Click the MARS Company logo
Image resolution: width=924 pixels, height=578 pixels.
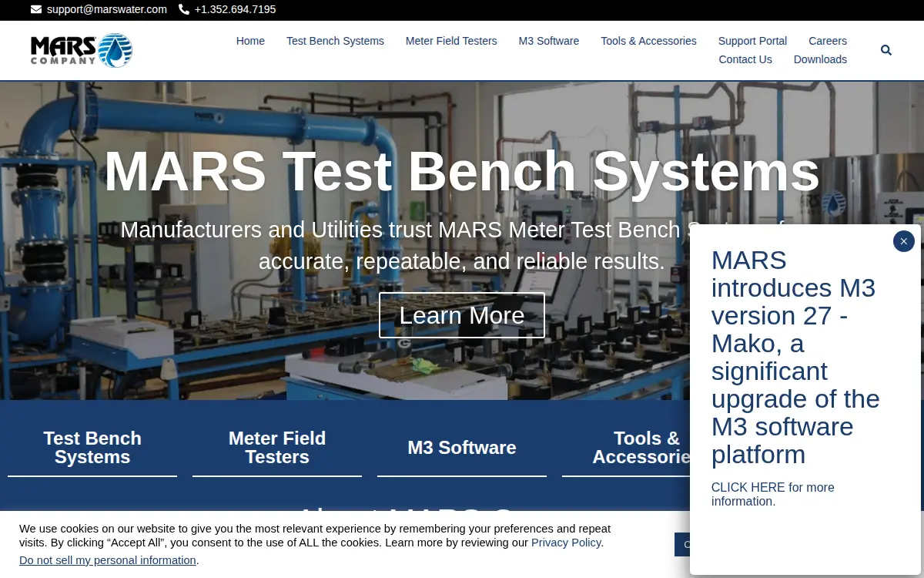82,50
